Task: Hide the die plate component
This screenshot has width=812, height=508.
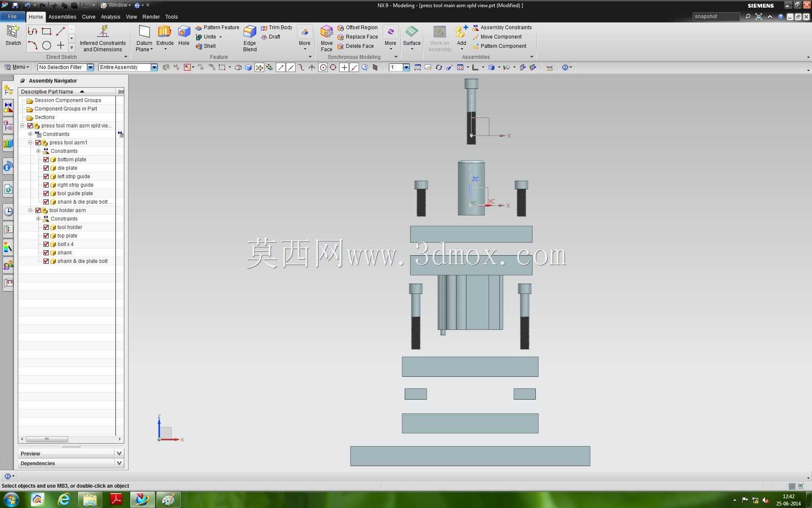Action: pos(46,168)
